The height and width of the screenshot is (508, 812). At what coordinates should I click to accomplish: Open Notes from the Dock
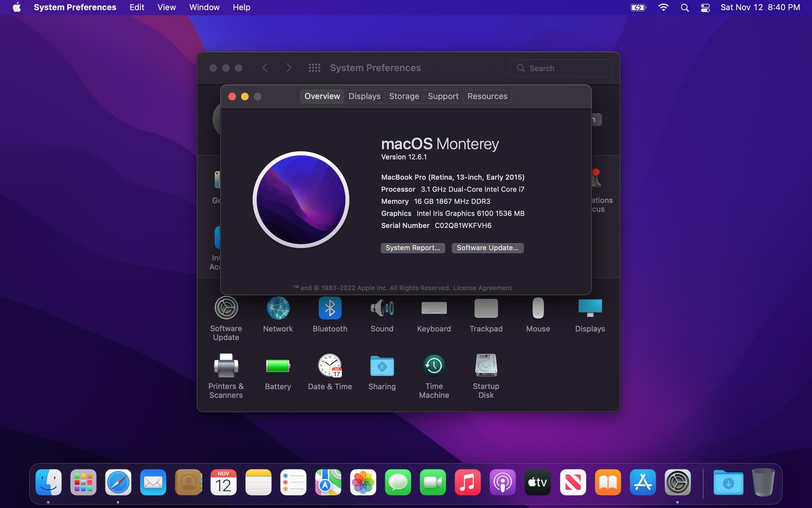tap(258, 482)
